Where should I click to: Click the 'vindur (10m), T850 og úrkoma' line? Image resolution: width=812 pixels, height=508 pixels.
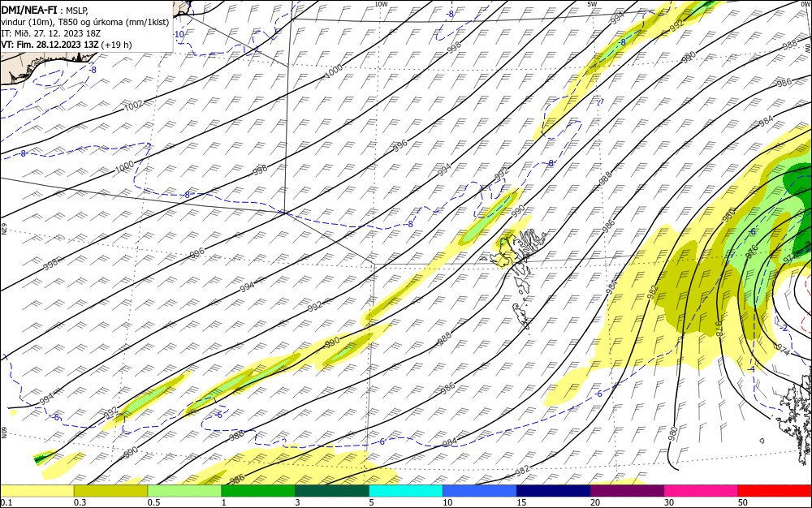coord(85,22)
